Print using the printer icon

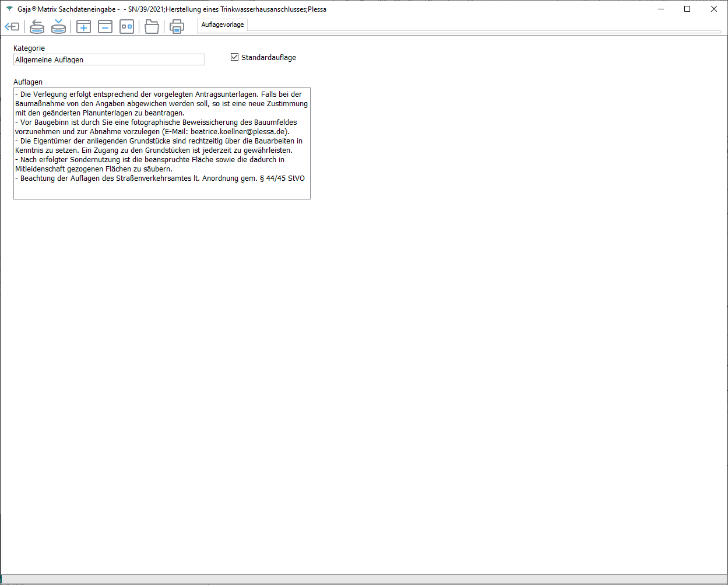177,27
